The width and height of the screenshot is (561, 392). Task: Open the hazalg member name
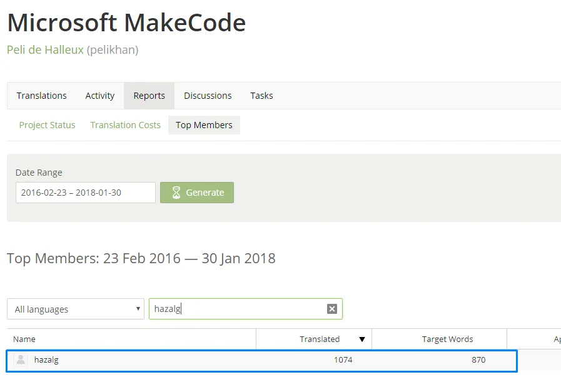(x=46, y=360)
